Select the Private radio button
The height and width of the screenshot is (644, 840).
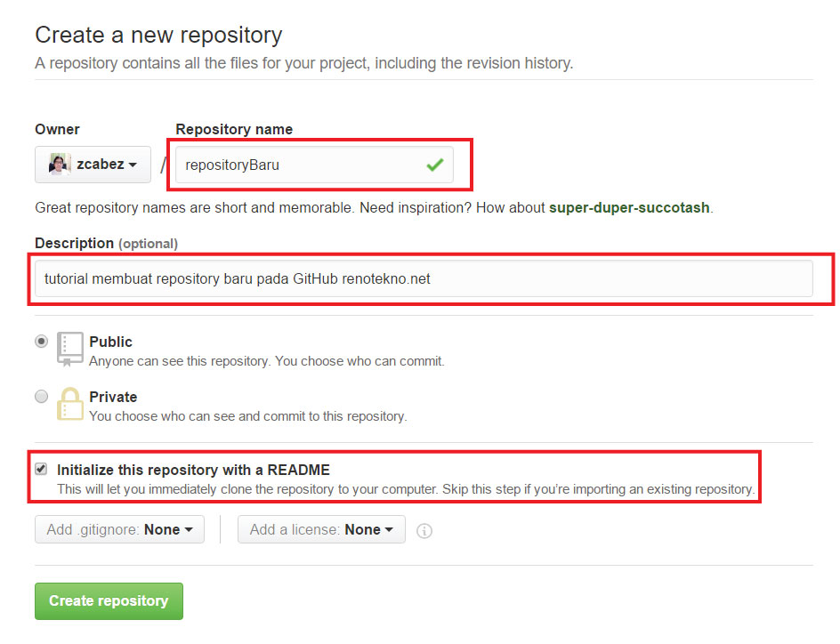click(41, 397)
